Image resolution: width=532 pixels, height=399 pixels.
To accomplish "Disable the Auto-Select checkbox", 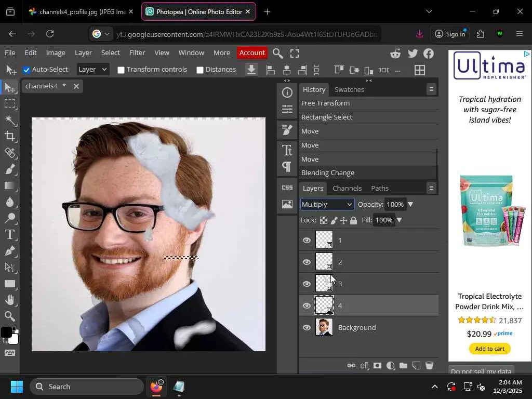I will [26, 70].
